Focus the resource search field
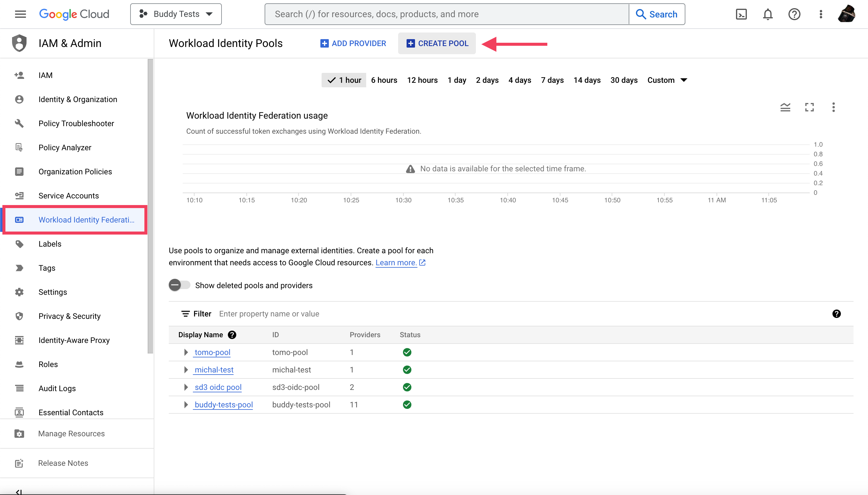 [x=447, y=14]
